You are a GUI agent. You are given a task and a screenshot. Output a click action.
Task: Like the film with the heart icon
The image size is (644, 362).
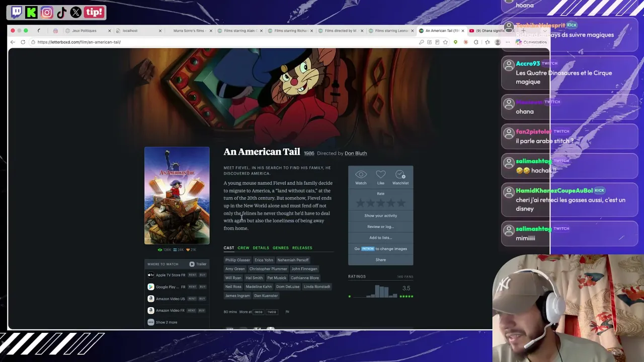click(381, 174)
